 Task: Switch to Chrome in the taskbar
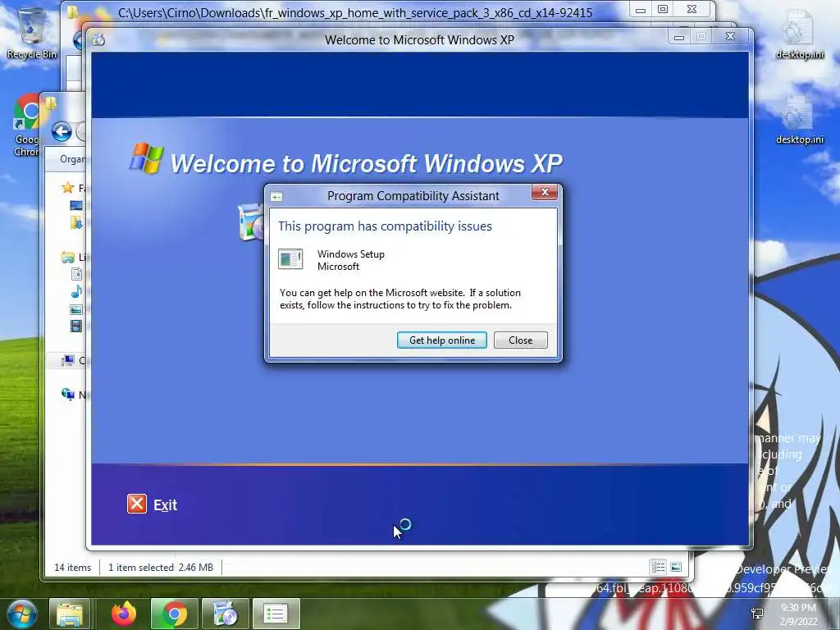(174, 614)
